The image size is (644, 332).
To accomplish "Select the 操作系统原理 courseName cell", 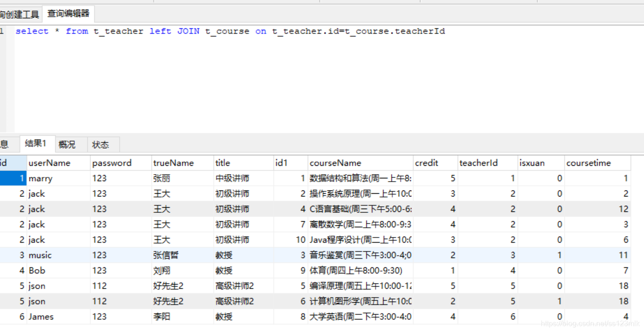I will [360, 194].
